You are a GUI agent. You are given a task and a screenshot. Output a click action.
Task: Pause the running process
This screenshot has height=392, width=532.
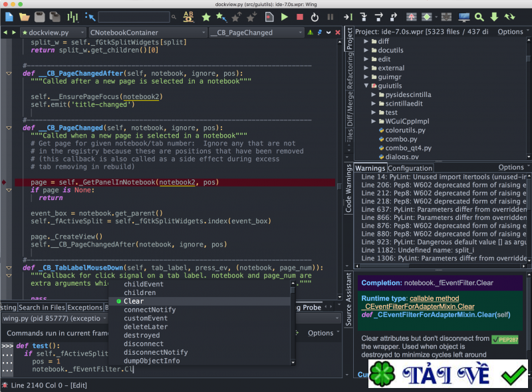330,18
